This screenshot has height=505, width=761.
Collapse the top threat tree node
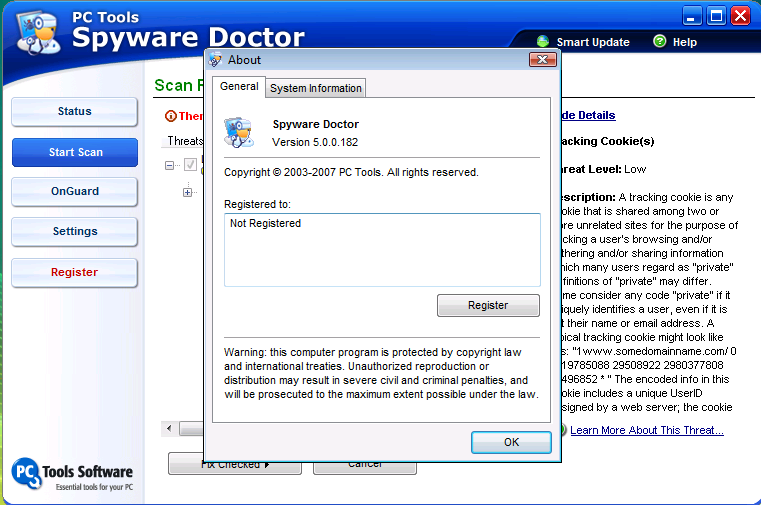coord(170,165)
